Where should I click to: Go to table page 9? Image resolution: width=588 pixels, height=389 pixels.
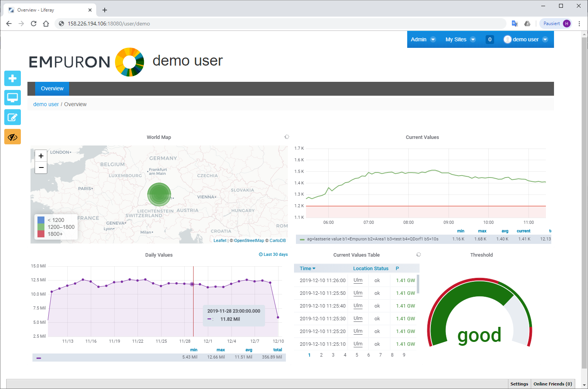(404, 355)
